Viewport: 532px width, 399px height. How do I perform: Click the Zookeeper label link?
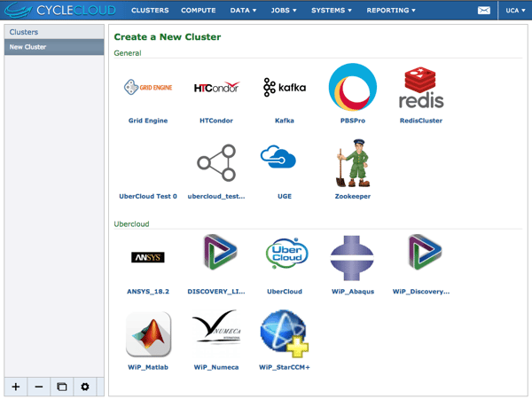coord(353,196)
